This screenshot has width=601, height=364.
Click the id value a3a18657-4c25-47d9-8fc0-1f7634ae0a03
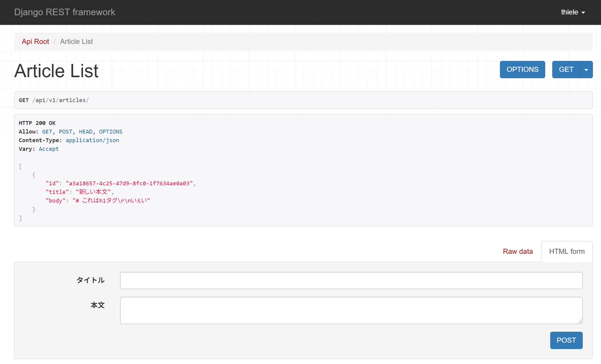[x=129, y=183]
